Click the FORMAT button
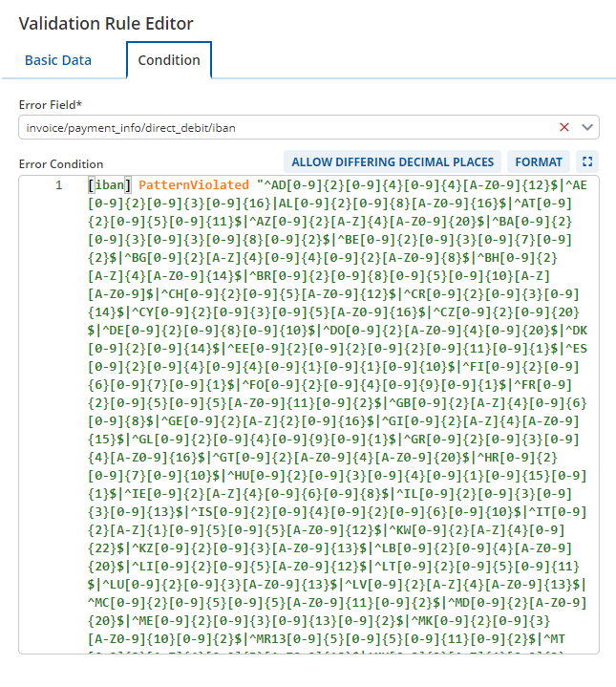Image resolution: width=616 pixels, height=687 pixels. tap(539, 161)
